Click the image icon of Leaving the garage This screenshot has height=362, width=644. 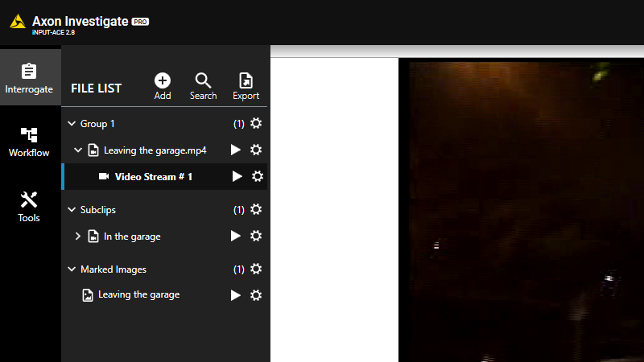click(x=88, y=295)
